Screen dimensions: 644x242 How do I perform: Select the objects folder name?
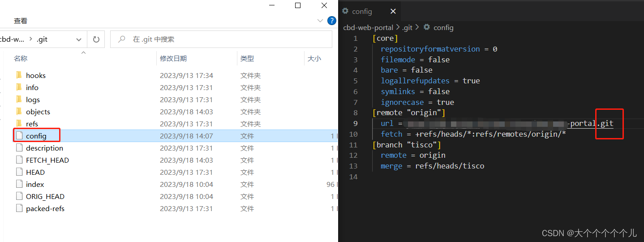38,112
